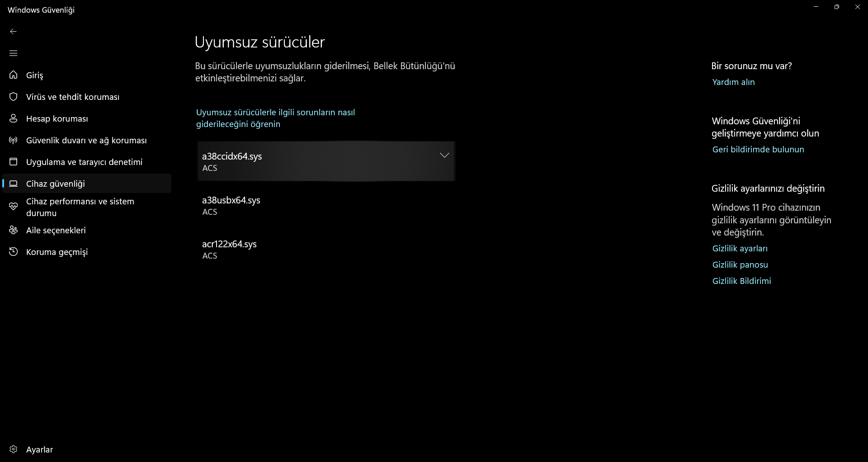This screenshot has width=868, height=462.
Task: Click the antenna icon for firewall protection
Action: (14, 140)
